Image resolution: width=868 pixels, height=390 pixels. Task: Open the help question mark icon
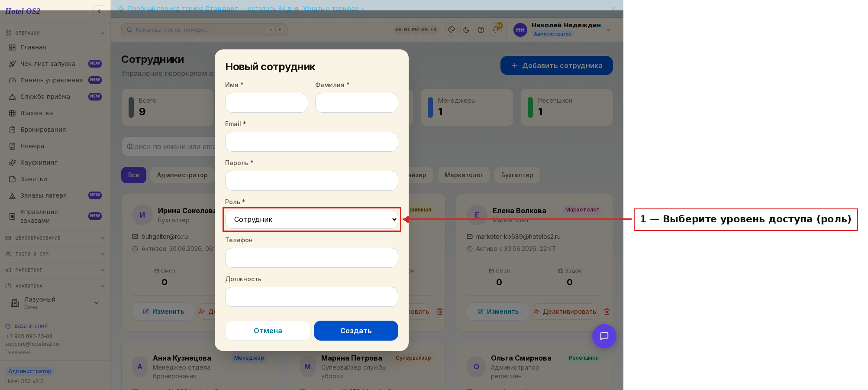click(481, 30)
